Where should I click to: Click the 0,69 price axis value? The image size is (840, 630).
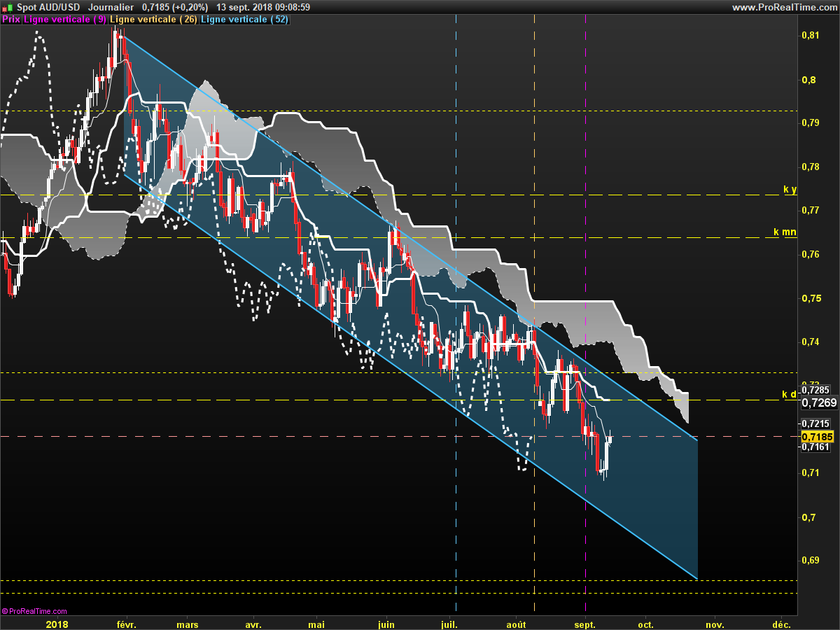(809, 561)
